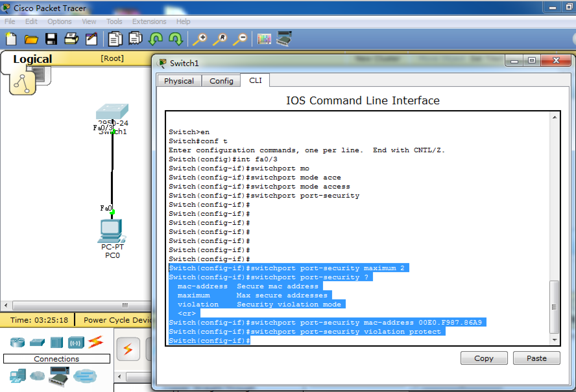Click the workspace horizontal scrollbar thumb
Screen dimensions: 576x392
click(82, 305)
